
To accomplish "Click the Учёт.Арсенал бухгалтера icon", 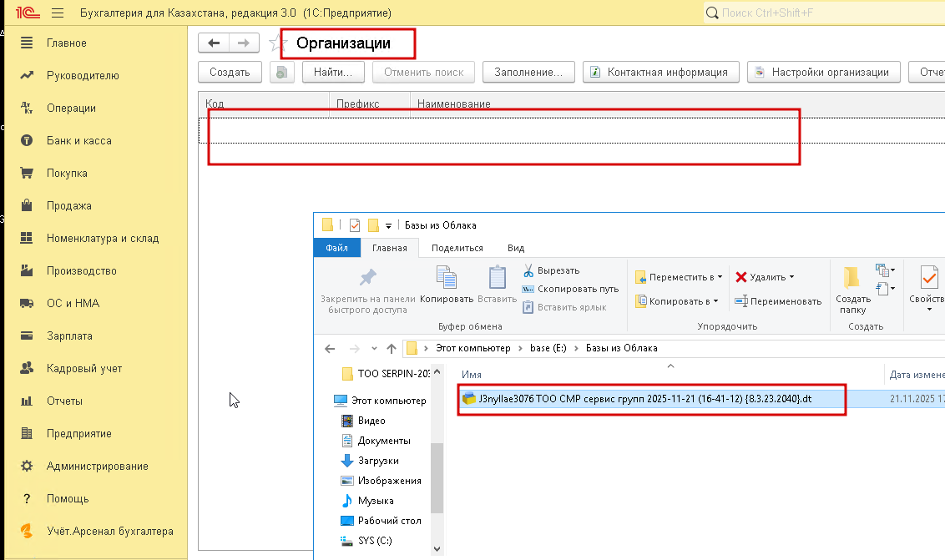I will click(27, 531).
